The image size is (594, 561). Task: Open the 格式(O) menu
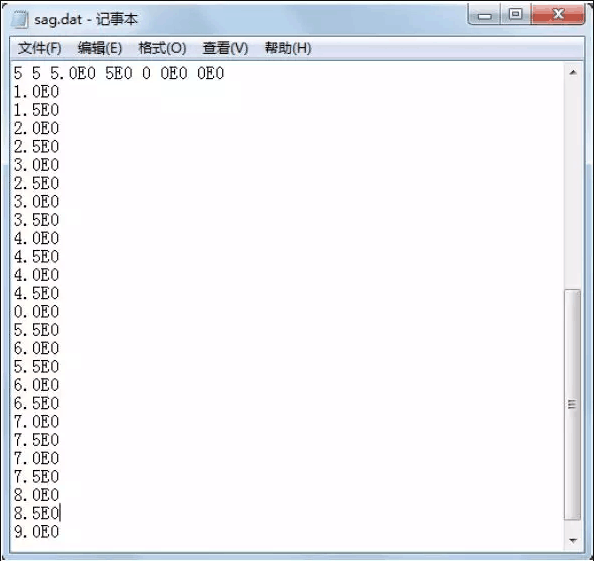point(163,48)
